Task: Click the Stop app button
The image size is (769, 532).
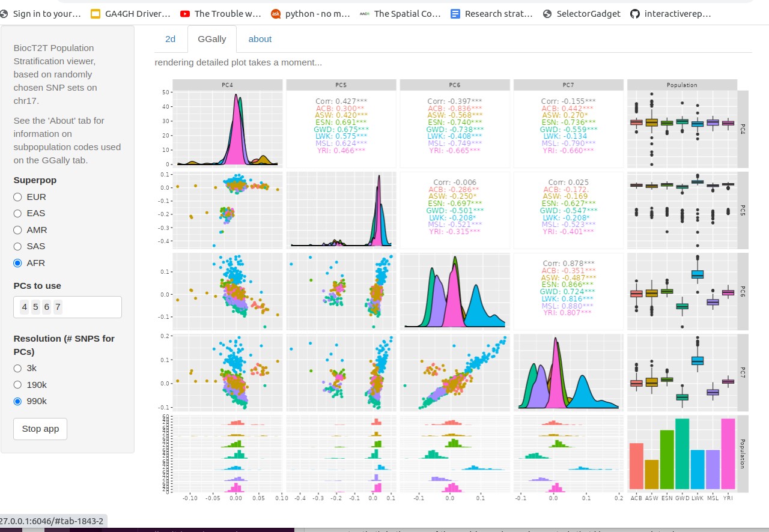Action: [x=40, y=429]
